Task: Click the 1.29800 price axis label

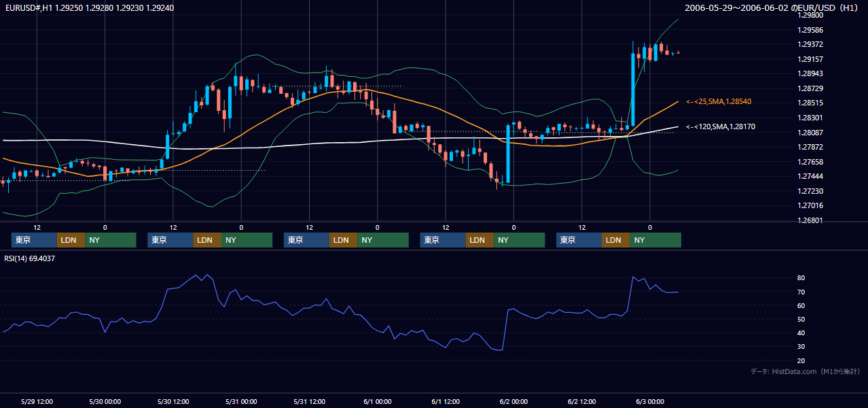Action: click(810, 15)
